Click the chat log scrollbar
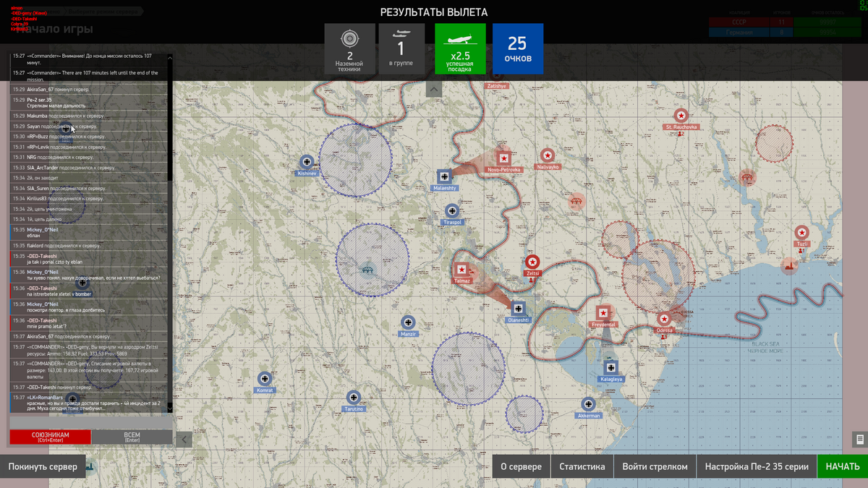Image resolution: width=868 pixels, height=488 pixels. pyautogui.click(x=170, y=231)
